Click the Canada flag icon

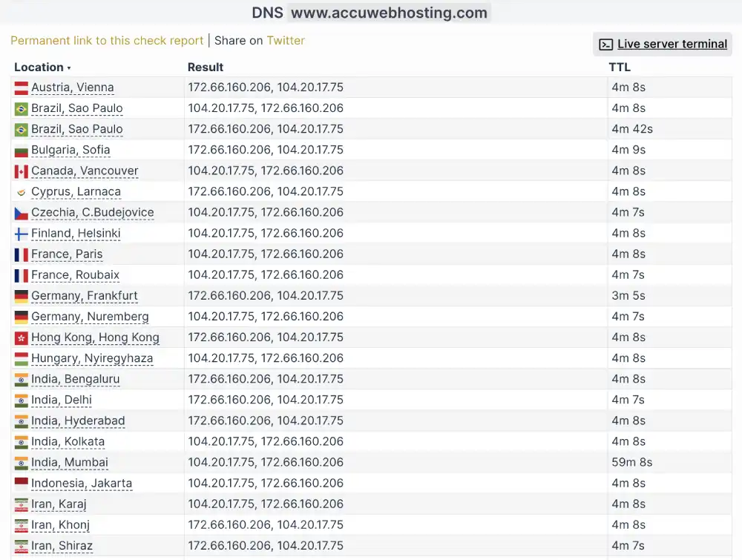tap(20, 171)
